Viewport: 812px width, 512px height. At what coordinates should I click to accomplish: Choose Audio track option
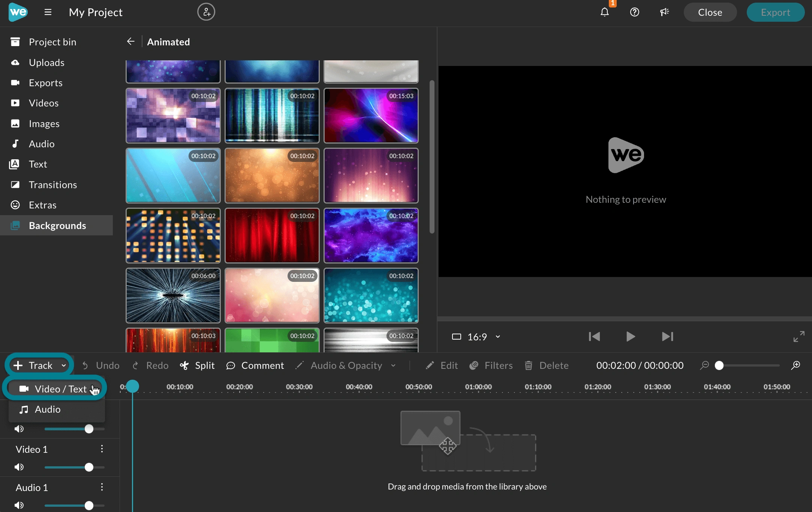56,409
